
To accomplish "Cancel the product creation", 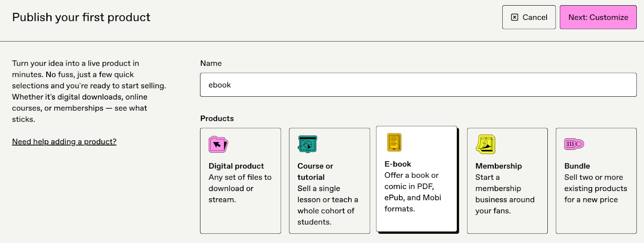I will point(529,17).
